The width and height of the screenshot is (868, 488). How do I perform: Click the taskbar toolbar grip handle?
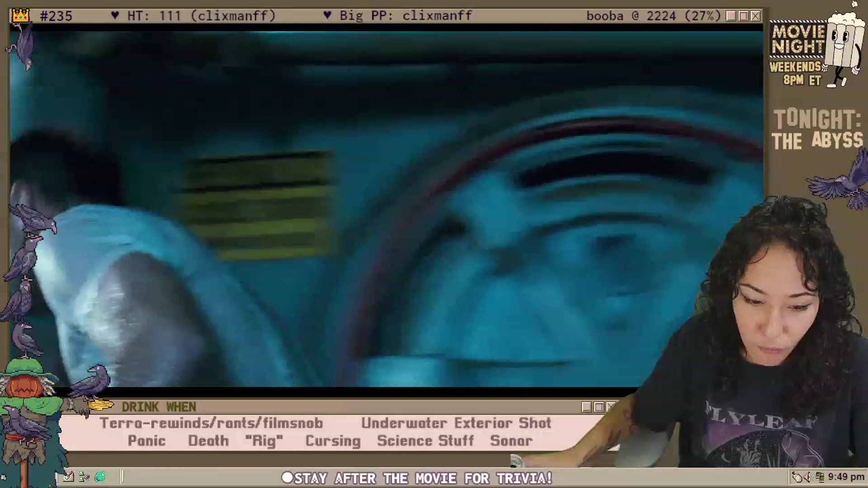pos(122,476)
